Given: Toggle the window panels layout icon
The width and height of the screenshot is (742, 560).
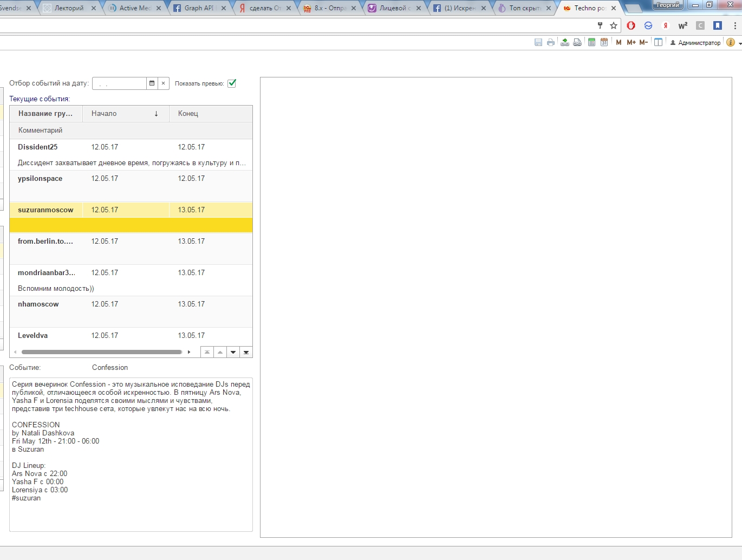Looking at the screenshot, I should pyautogui.click(x=658, y=42).
